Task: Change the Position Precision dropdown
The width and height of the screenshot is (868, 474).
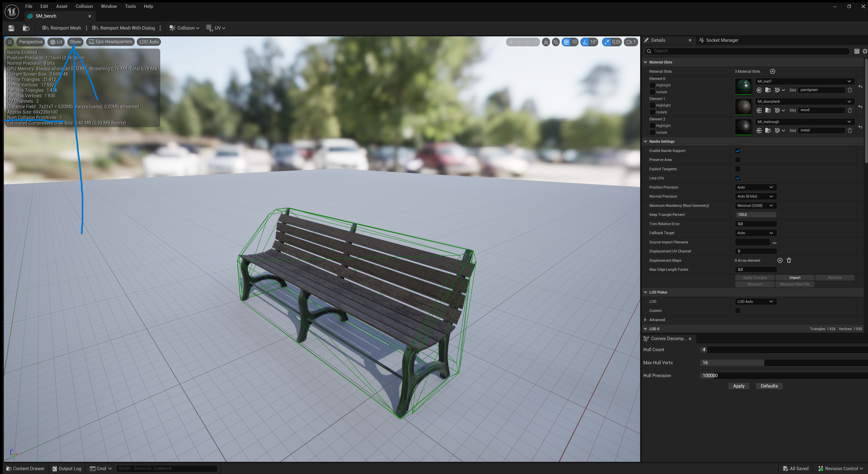Action: click(755, 187)
